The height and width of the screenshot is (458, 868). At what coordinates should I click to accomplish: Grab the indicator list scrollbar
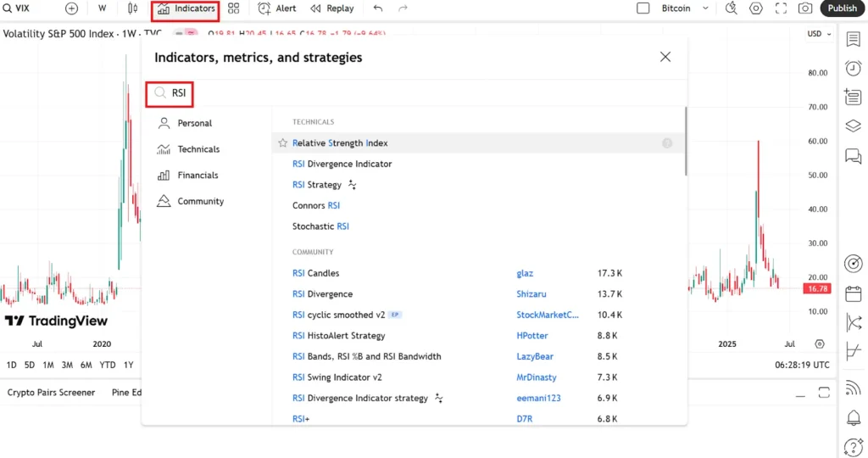685,142
